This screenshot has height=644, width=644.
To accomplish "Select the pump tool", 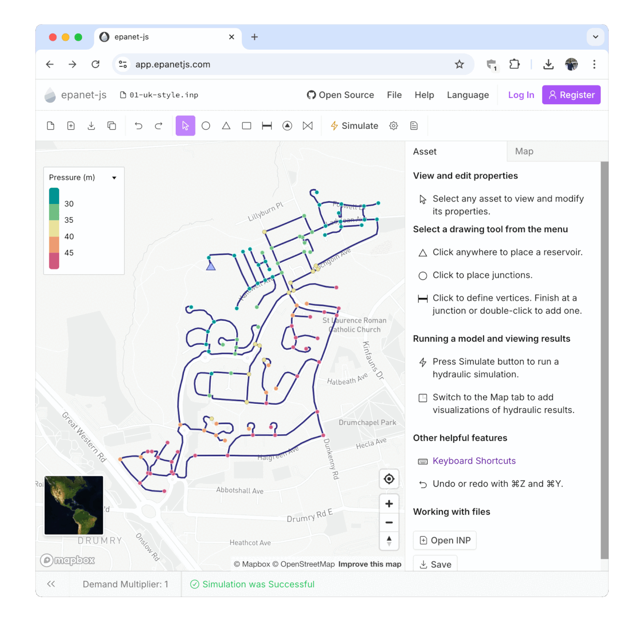I will click(288, 126).
